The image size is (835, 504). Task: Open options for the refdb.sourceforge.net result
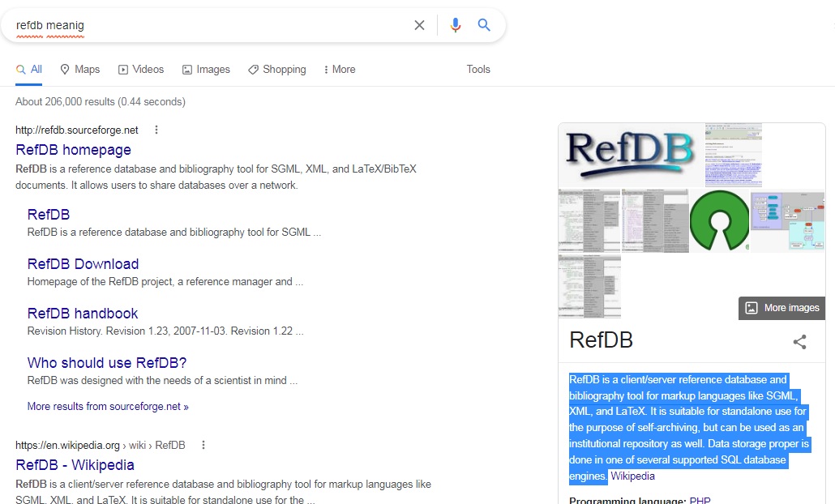(x=156, y=130)
